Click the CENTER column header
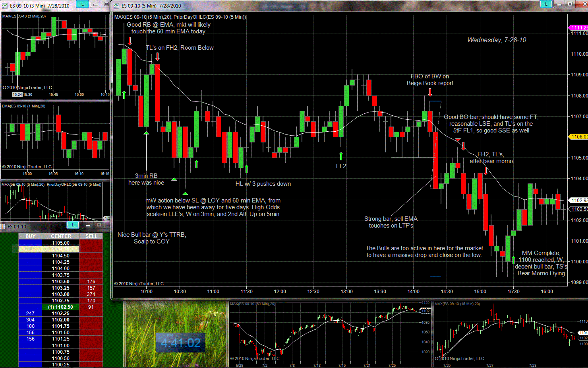588x368 pixels. pos(61,236)
